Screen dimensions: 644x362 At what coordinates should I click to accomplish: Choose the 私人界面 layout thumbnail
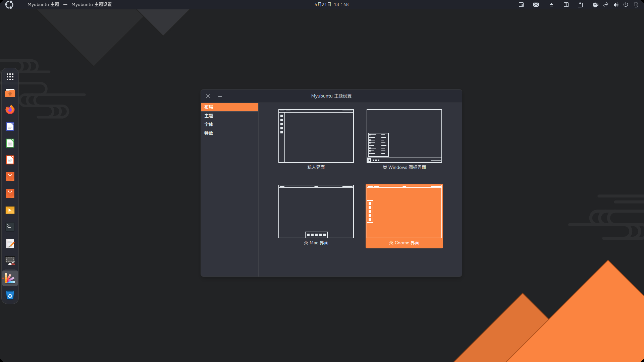click(316, 139)
